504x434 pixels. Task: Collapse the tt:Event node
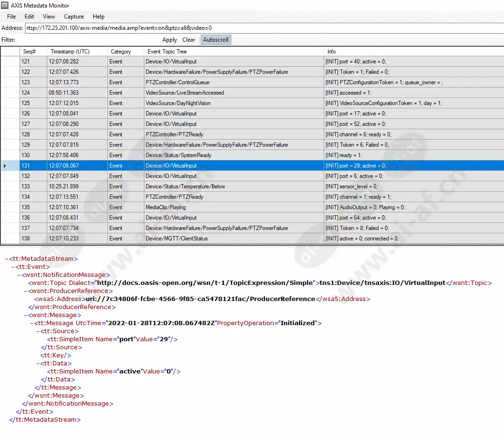coord(13,267)
